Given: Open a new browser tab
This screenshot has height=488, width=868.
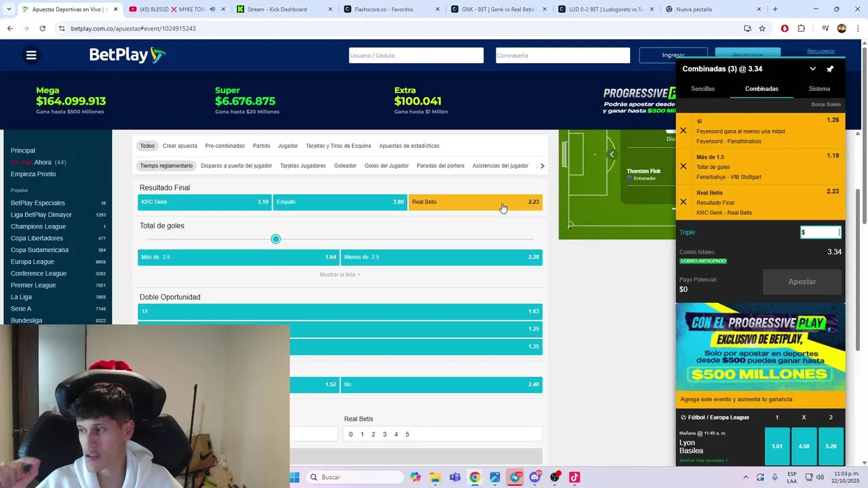Looking at the screenshot, I should tap(775, 9).
